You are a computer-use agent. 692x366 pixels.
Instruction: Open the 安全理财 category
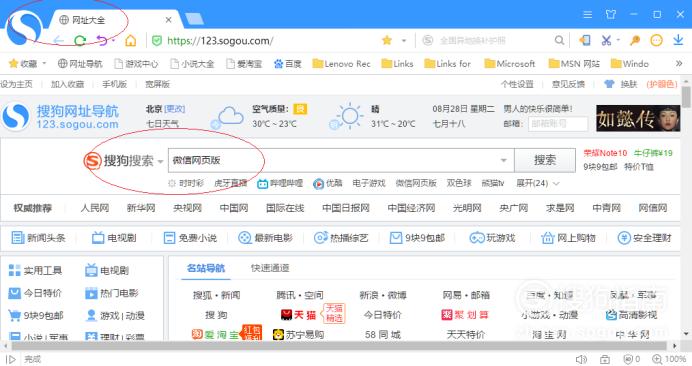pyautogui.click(x=644, y=238)
